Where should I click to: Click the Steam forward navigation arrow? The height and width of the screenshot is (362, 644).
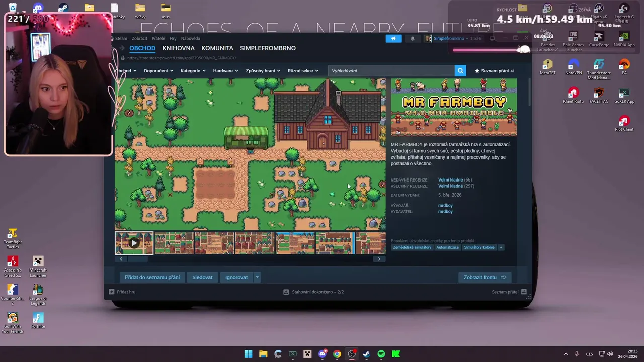[121, 48]
